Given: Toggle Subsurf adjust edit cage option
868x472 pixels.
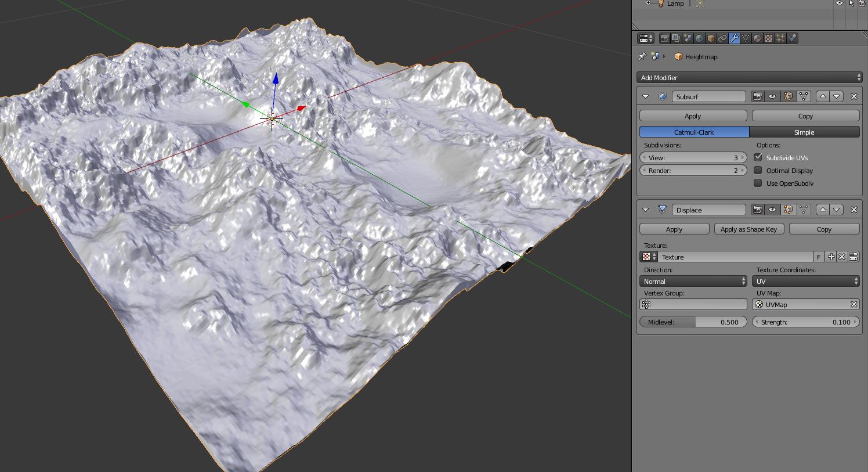Looking at the screenshot, I should [804, 96].
